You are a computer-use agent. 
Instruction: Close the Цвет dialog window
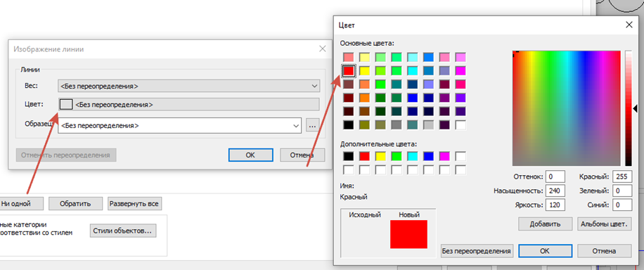(629, 25)
